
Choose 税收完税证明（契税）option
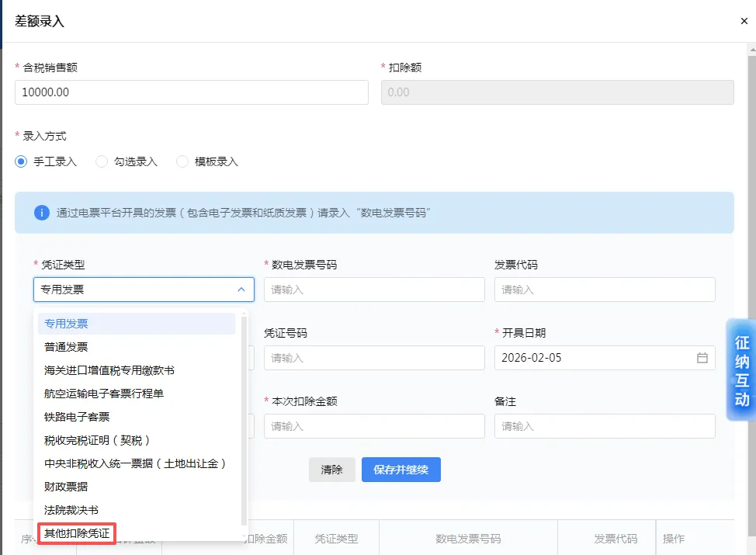tap(137, 440)
